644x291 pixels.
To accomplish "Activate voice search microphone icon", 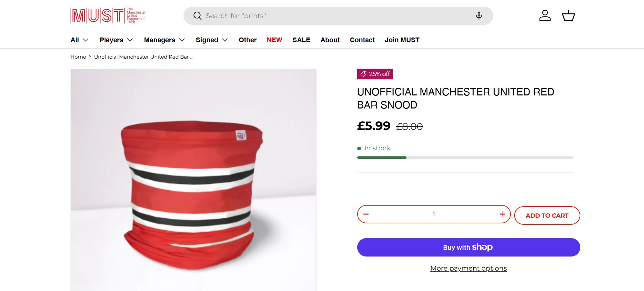I will pos(479,16).
